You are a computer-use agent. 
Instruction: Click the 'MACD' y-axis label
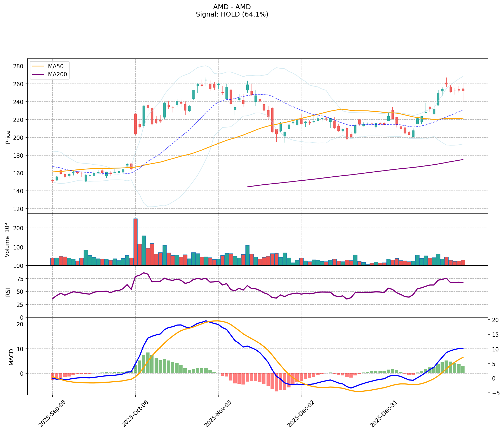[11, 357]
